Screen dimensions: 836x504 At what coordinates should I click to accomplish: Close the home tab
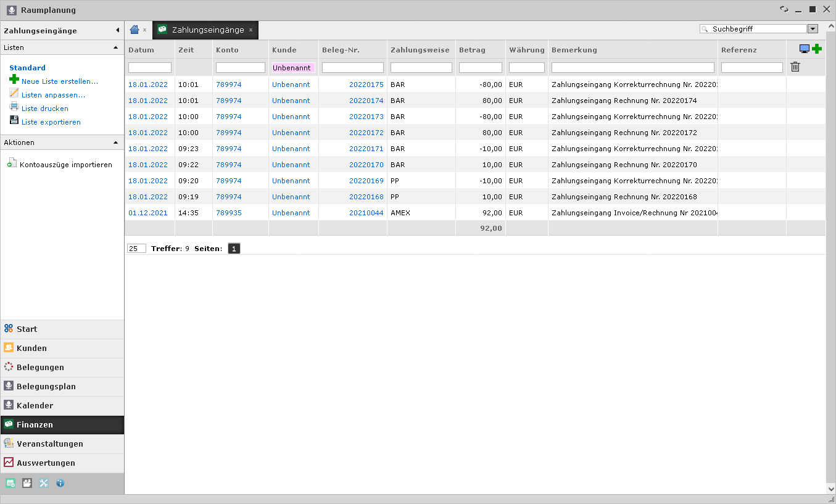coord(144,30)
